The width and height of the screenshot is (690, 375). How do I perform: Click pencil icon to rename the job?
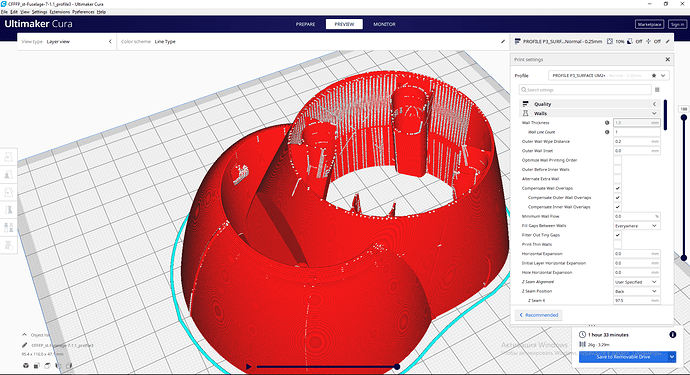point(25,345)
